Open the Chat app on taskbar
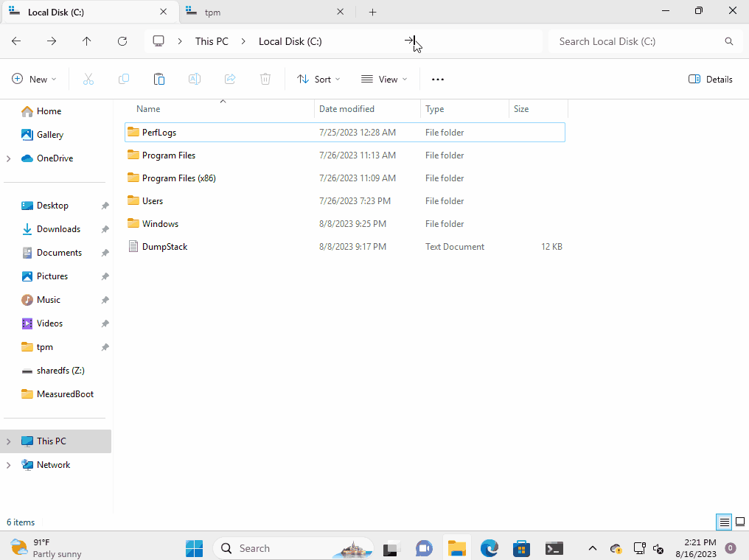 pyautogui.click(x=424, y=548)
